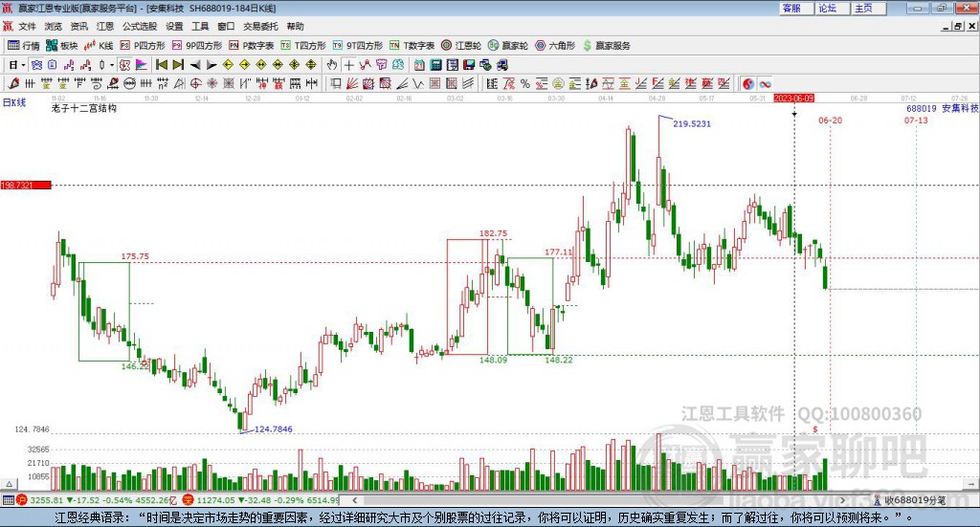Open the 9T四方形 tool
Screen dimensions: 980x527
[x=358, y=46]
